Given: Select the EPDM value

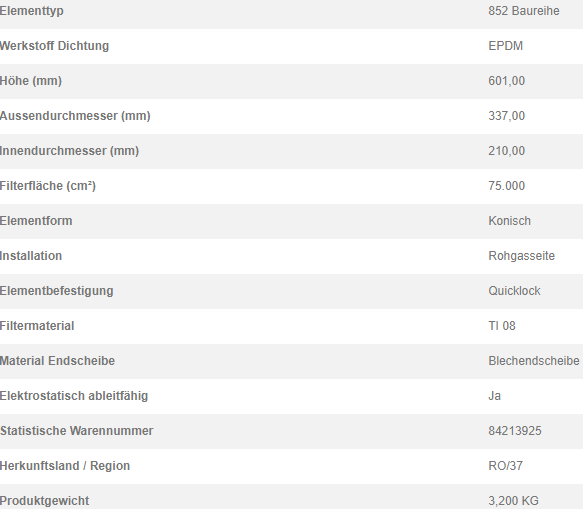Looking at the screenshot, I should point(505,46).
